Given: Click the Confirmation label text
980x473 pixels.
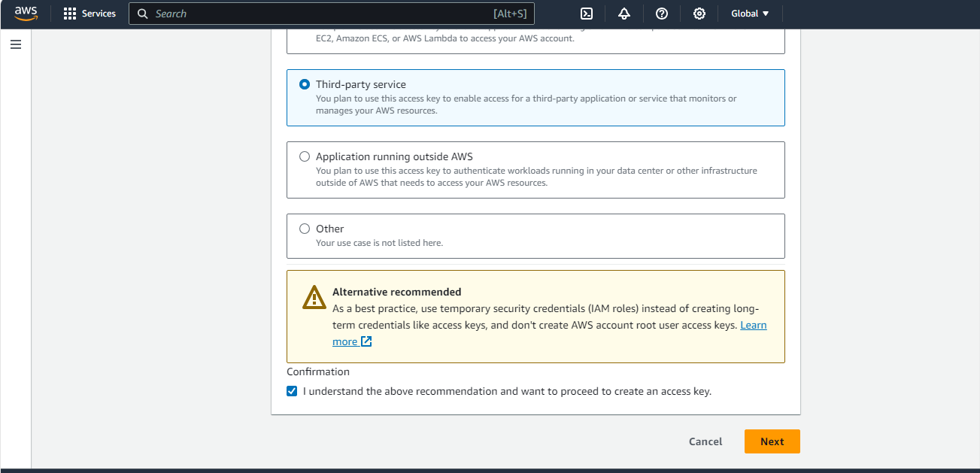Looking at the screenshot, I should (318, 371).
